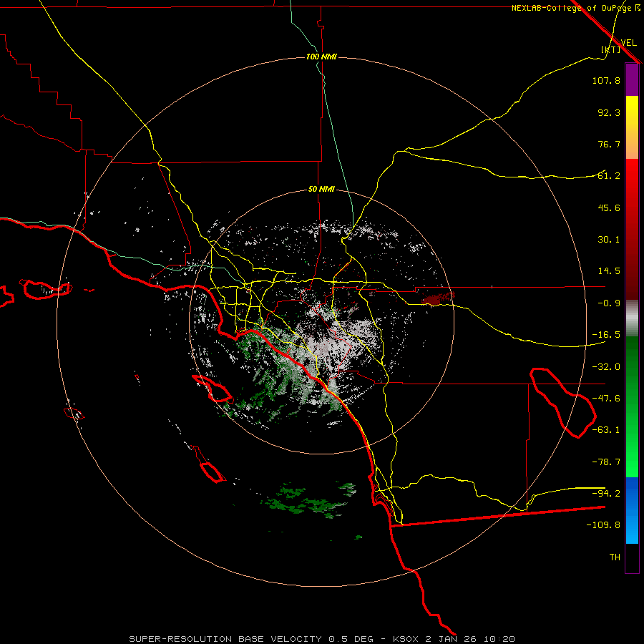Click the -109.8 scale label

tap(603, 525)
